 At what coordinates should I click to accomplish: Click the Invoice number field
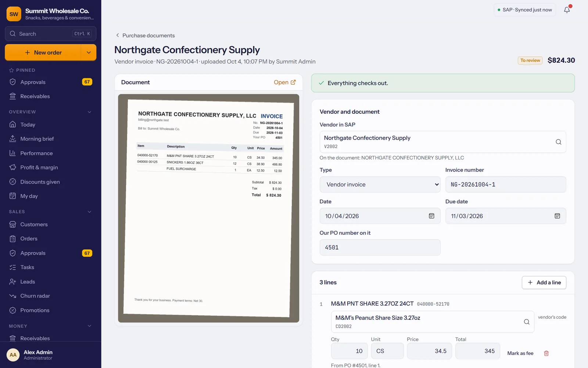[506, 185]
